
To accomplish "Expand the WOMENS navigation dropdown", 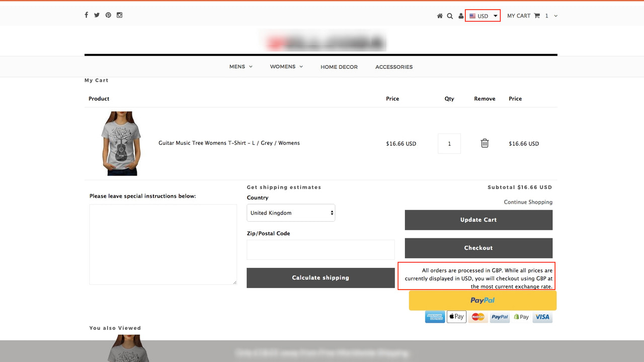I will click(286, 66).
